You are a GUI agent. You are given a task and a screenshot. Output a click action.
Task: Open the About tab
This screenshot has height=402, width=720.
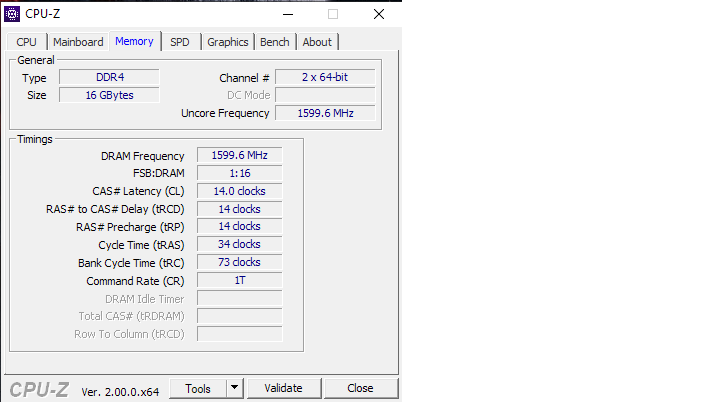pos(317,42)
